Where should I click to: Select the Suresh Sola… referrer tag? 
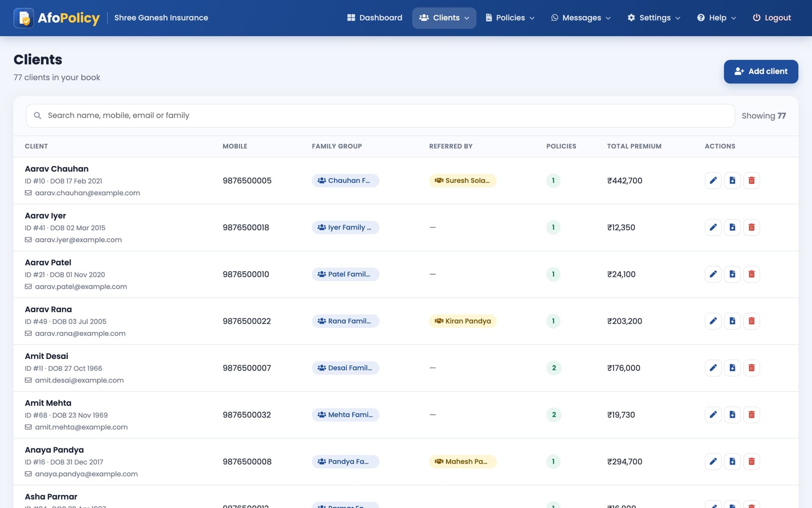click(x=463, y=180)
